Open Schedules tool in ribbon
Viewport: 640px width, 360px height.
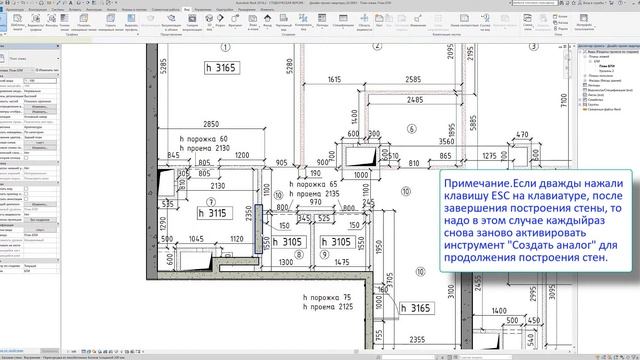tap(343, 21)
